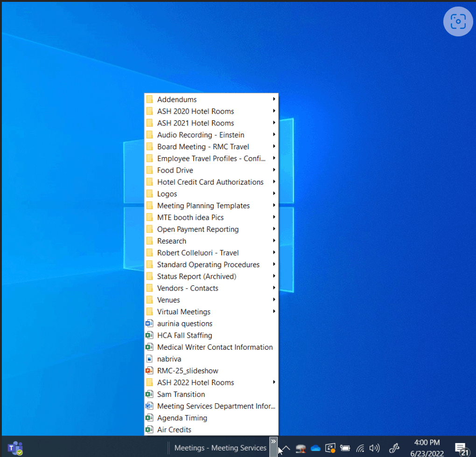Open the HCA Fall Staffing spreadsheet
Screen dimensions: 476x457
[x=184, y=335]
